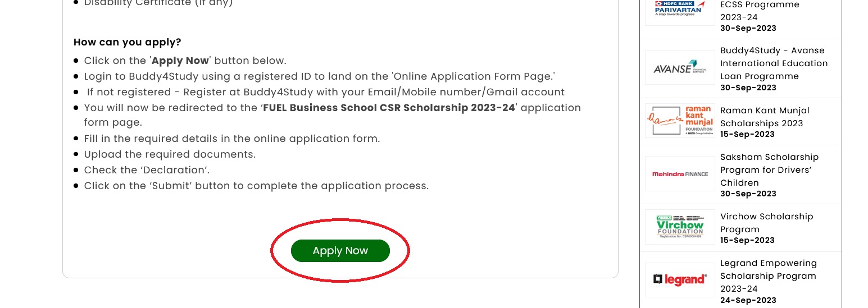Click the green Apply Now button
Image resolution: width=868 pixels, height=308 pixels.
click(340, 251)
